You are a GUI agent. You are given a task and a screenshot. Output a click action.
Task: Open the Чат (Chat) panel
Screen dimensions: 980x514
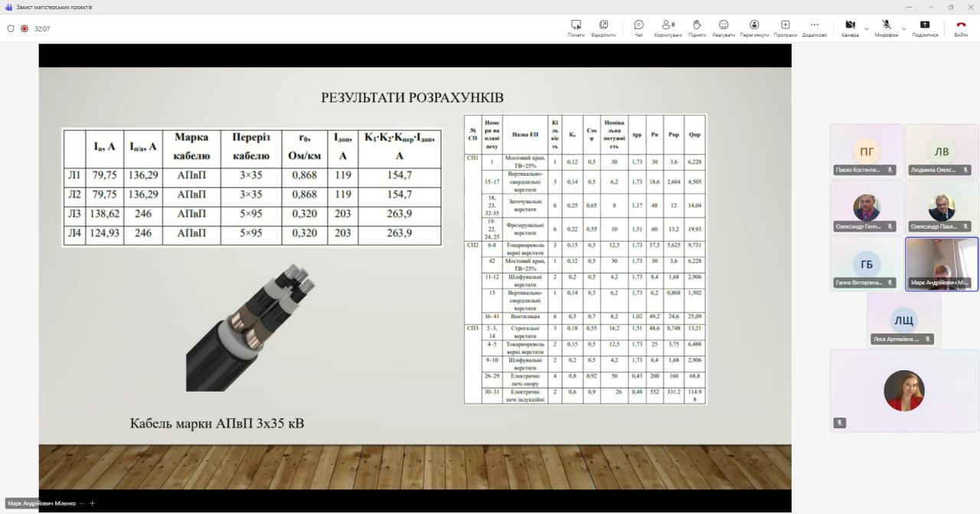tap(639, 28)
